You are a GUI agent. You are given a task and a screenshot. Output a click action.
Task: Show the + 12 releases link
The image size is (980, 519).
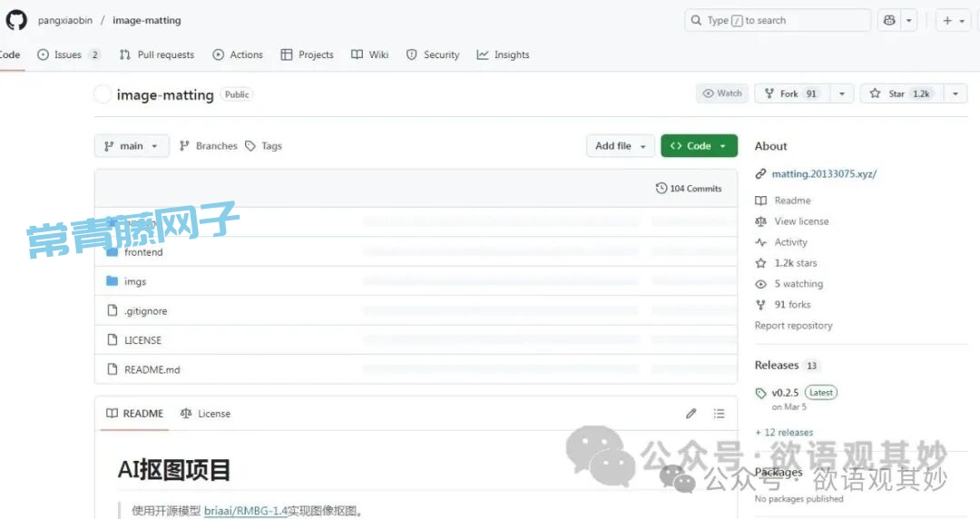pos(784,432)
